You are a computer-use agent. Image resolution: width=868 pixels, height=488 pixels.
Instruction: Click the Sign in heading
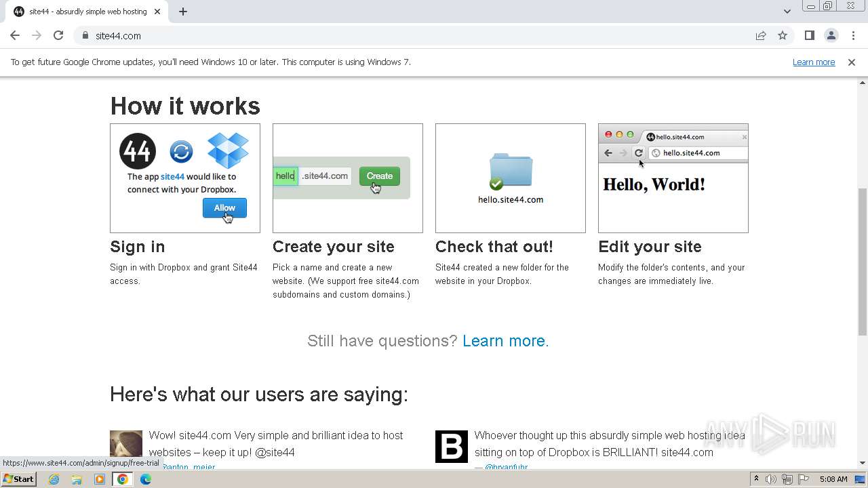point(138,247)
